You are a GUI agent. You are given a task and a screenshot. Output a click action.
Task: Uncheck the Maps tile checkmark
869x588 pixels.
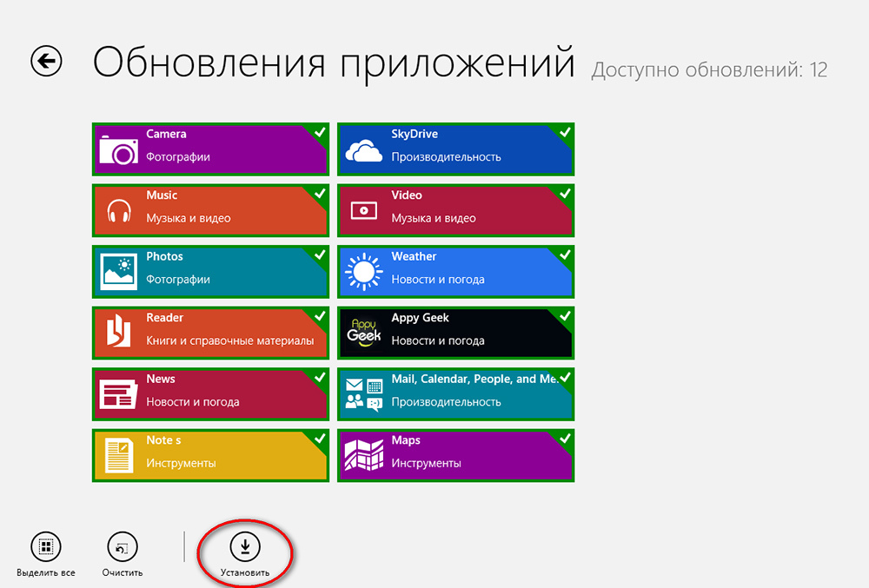pyautogui.click(x=565, y=439)
